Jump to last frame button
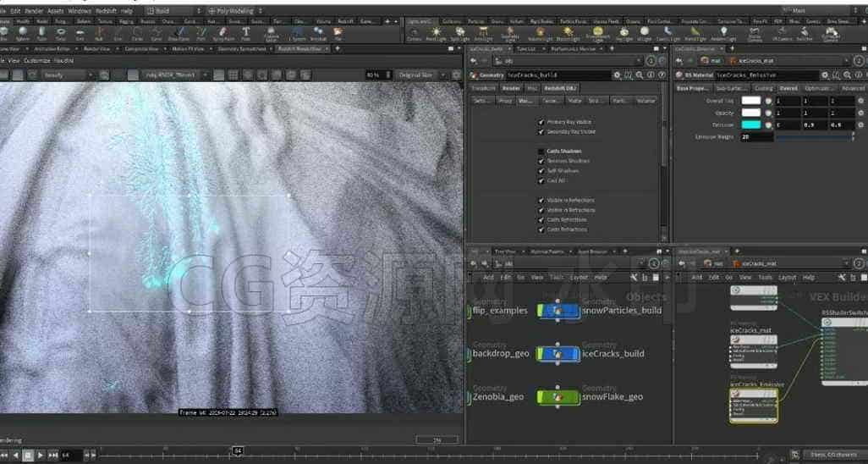The image size is (868, 464). point(52,456)
